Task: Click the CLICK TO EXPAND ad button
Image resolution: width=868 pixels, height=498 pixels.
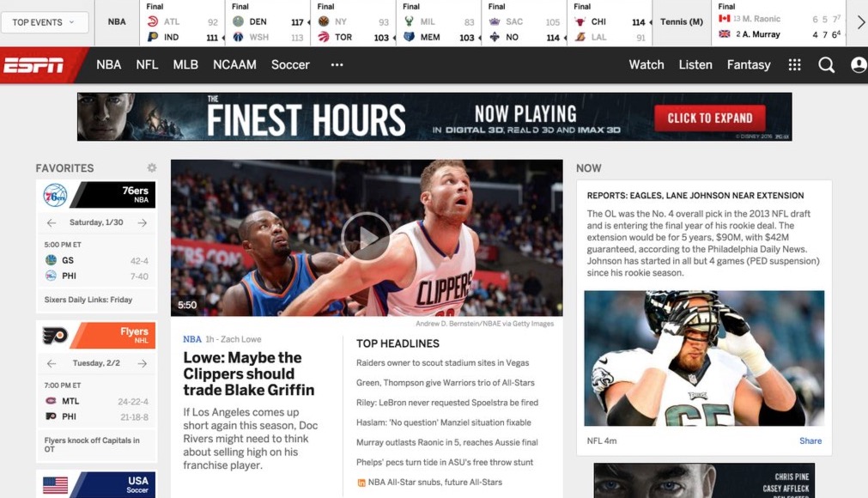Action: pyautogui.click(x=710, y=118)
